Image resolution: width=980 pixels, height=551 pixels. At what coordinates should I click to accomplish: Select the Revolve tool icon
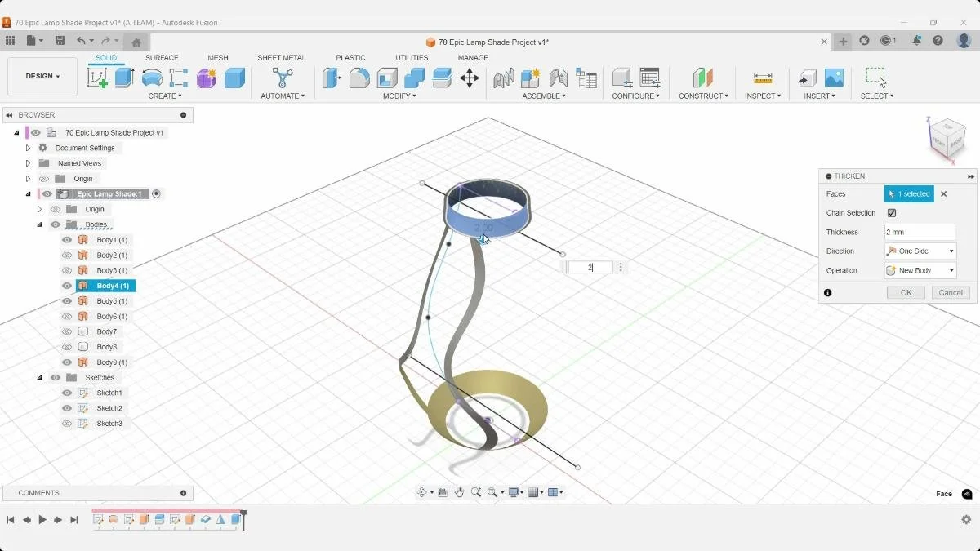pos(152,78)
